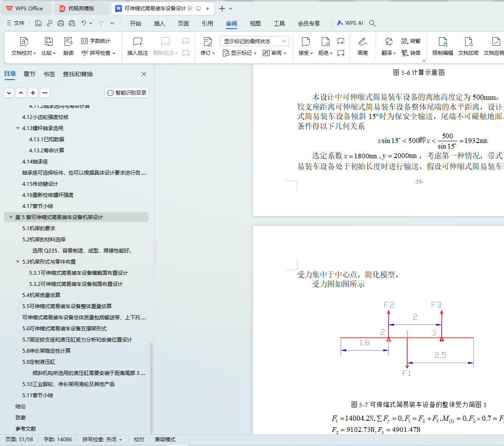Expand the quick access toolbar chevron
The height and width of the screenshot is (446, 504).
[112, 23]
